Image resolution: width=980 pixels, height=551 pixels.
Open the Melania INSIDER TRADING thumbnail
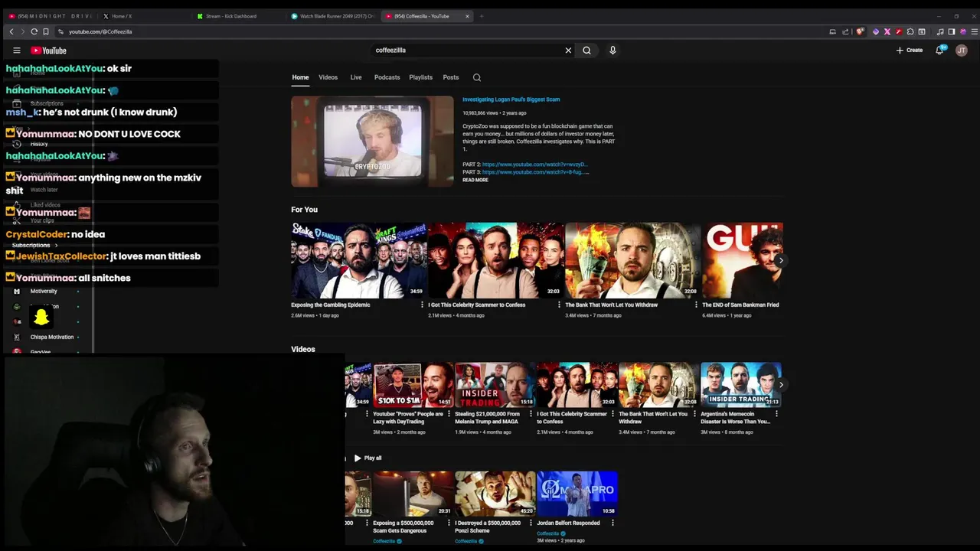click(495, 385)
